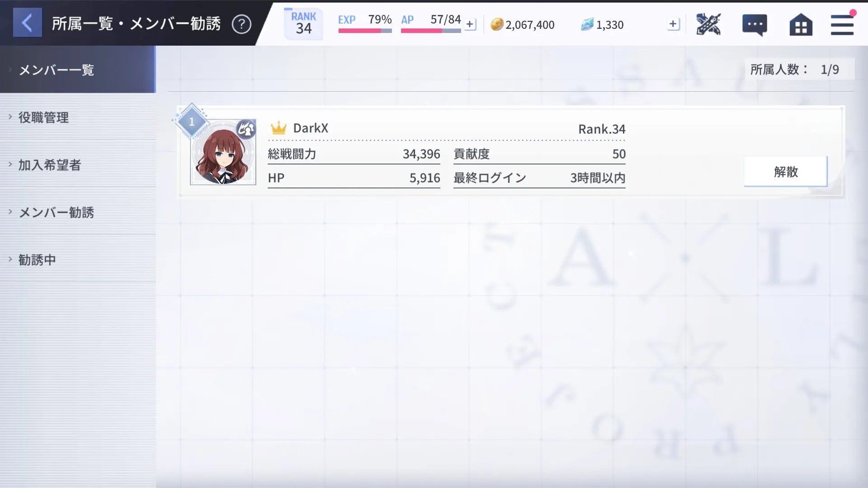This screenshot has width=868, height=488.
Task: Tap the plus icon next to AP
Action: click(x=470, y=24)
